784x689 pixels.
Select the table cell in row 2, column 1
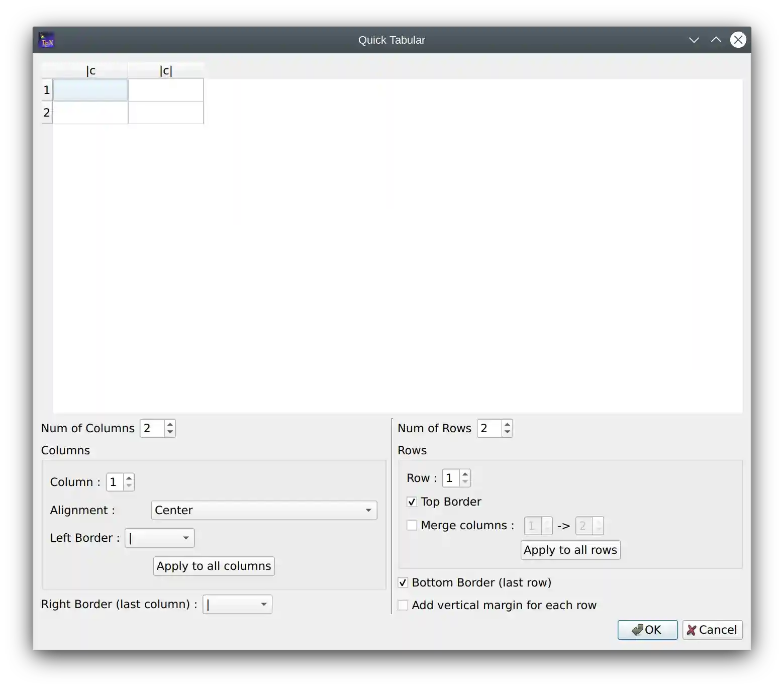point(89,113)
